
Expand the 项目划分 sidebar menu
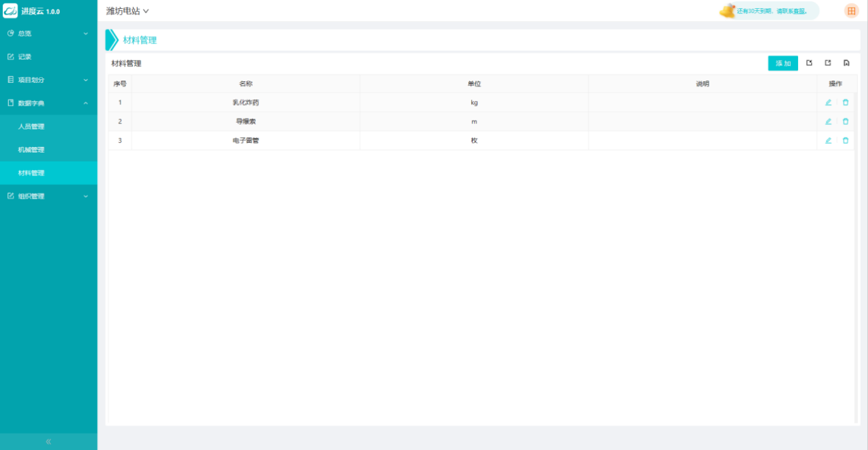(x=48, y=80)
